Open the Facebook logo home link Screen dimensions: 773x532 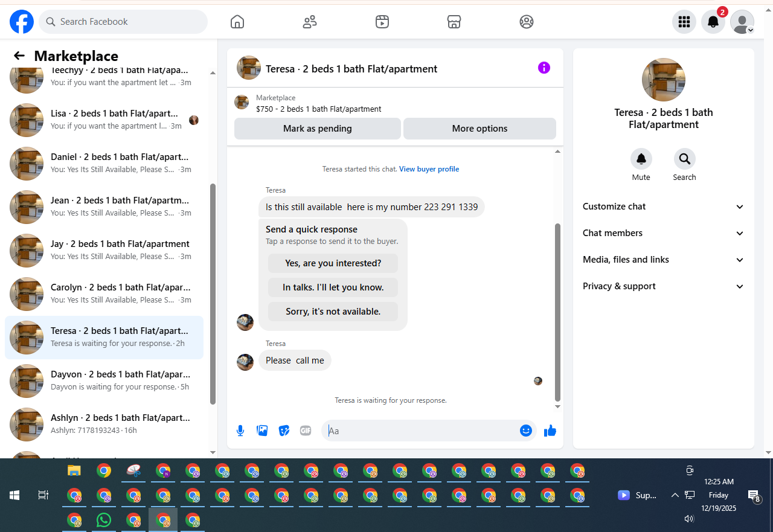22,22
